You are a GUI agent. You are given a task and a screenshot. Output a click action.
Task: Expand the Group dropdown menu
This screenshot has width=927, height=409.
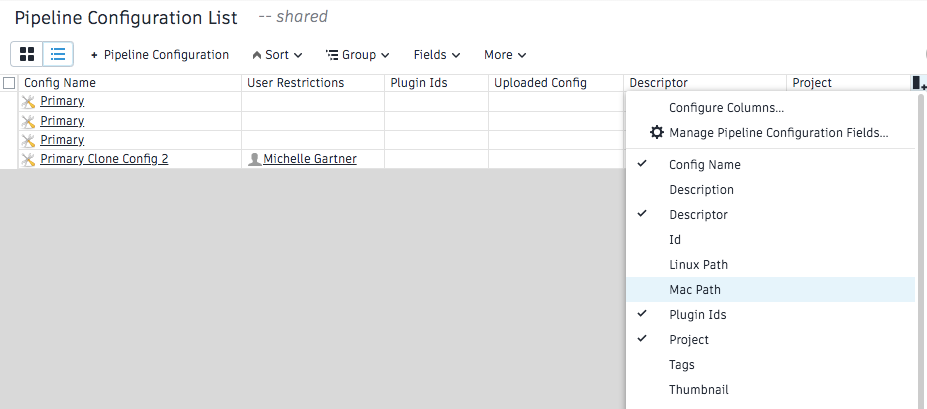[358, 55]
